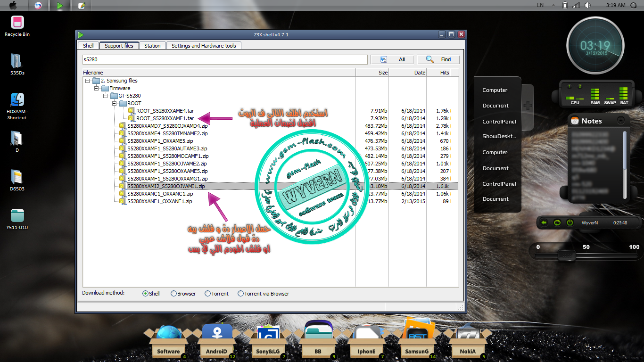
Task: Click the s5280 search field
Action: [225, 59]
